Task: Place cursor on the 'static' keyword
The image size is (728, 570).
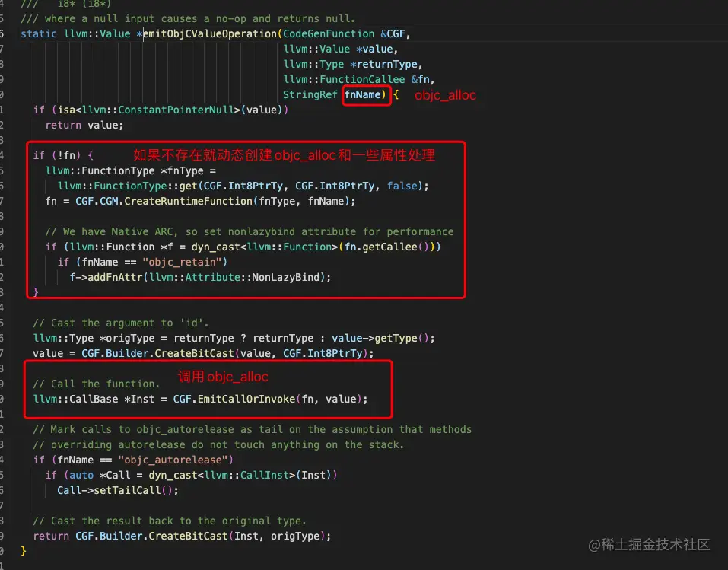Action: tap(39, 34)
